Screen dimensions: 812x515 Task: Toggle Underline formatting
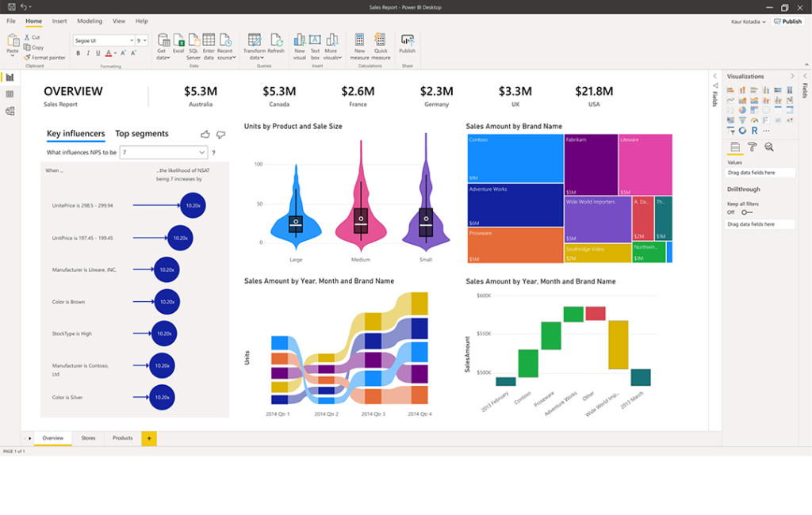tap(98, 53)
